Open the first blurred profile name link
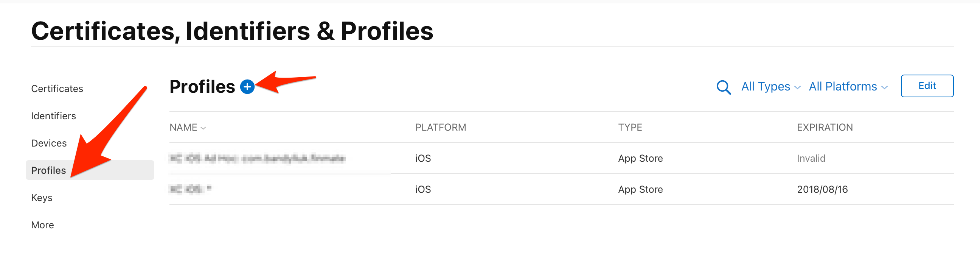980x259 pixels. (x=257, y=158)
